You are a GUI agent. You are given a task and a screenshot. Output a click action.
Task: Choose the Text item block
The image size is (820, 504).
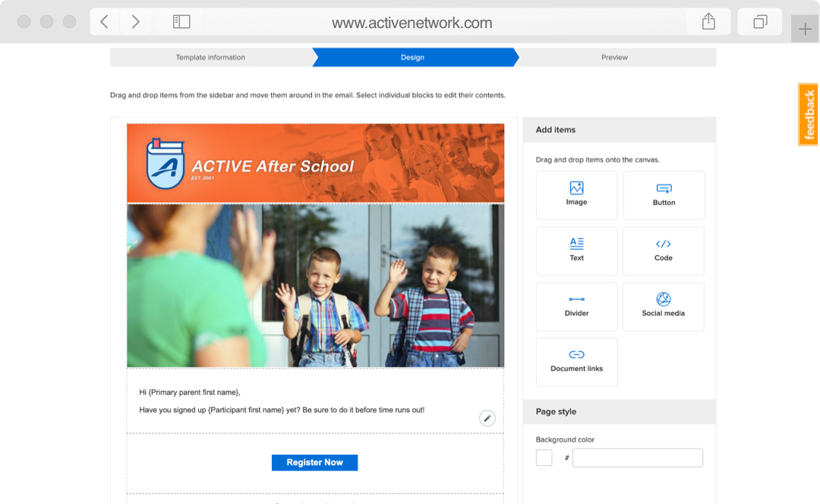pyautogui.click(x=576, y=251)
